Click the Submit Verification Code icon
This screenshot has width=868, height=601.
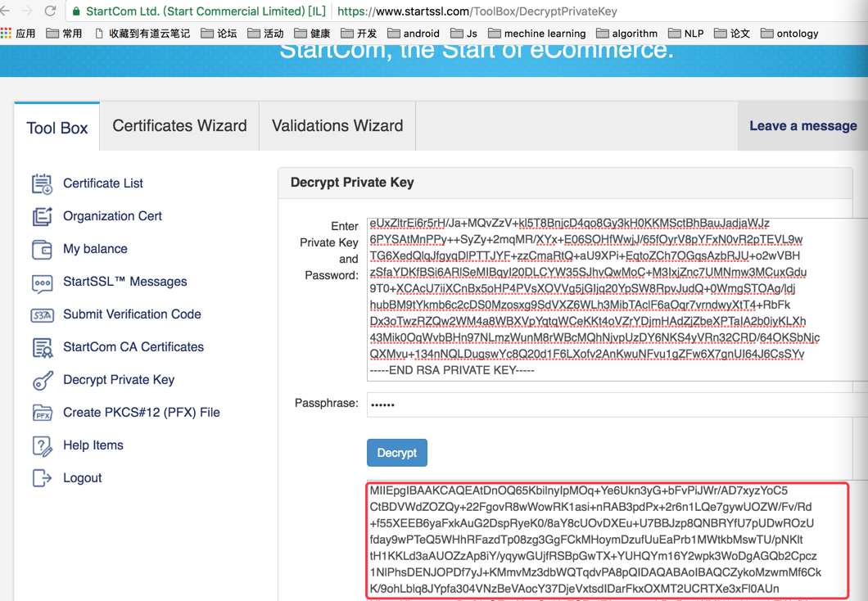(x=42, y=315)
